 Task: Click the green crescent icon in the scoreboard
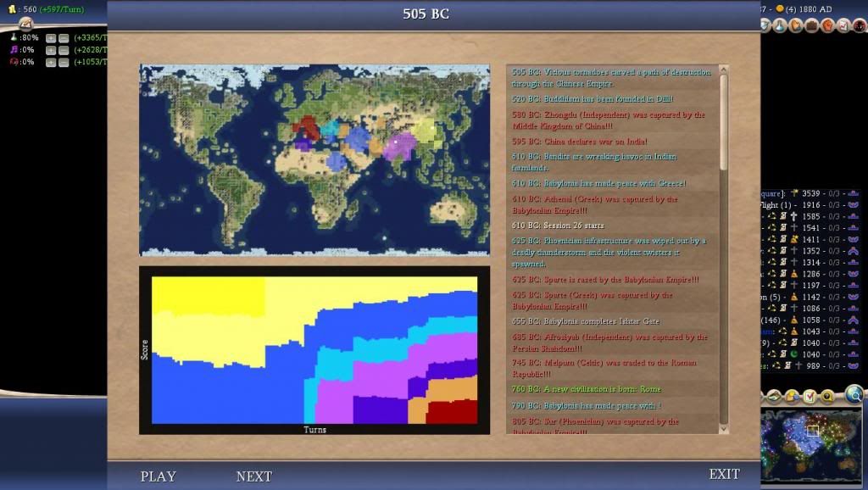pos(793,354)
